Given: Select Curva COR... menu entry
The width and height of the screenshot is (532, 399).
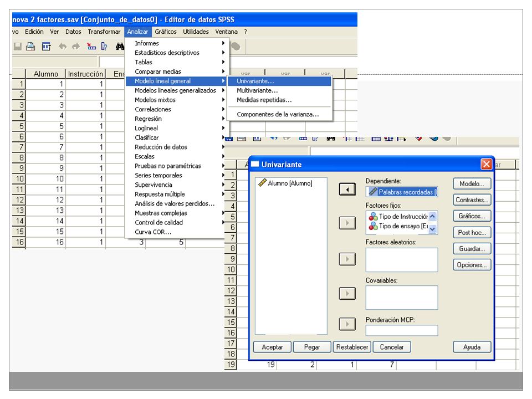Looking at the screenshot, I should click(x=176, y=232).
